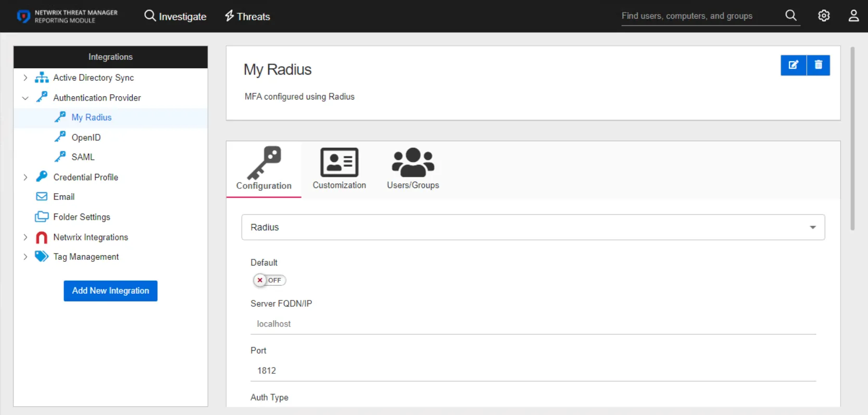Open the user profile icon
Image resolution: width=868 pixels, height=415 pixels.
point(853,16)
